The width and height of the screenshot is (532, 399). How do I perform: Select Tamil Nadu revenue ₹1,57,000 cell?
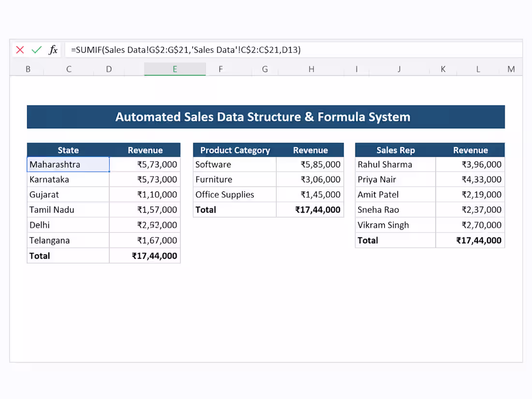[145, 210]
